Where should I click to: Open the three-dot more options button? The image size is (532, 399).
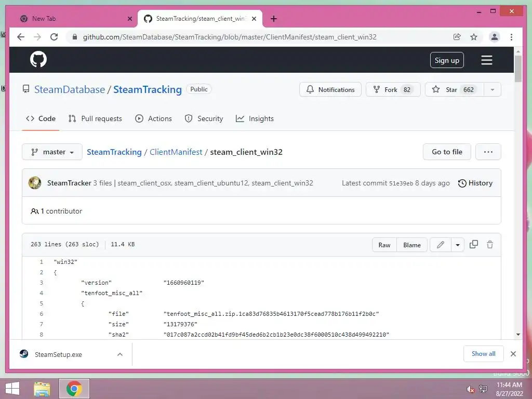click(488, 152)
